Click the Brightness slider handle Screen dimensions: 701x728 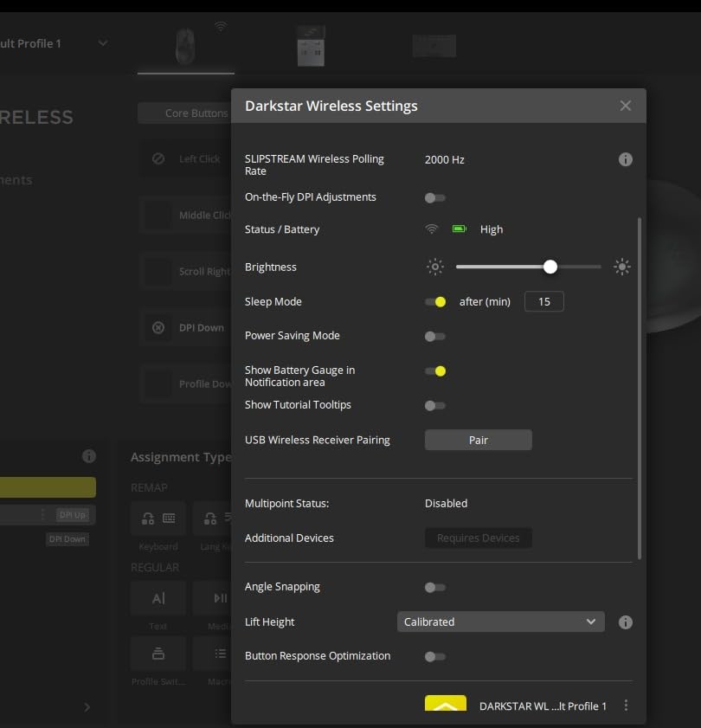(x=550, y=267)
